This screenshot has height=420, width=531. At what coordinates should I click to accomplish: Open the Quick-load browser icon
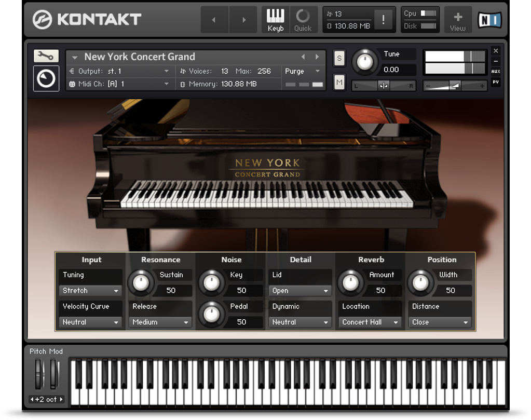click(x=303, y=20)
